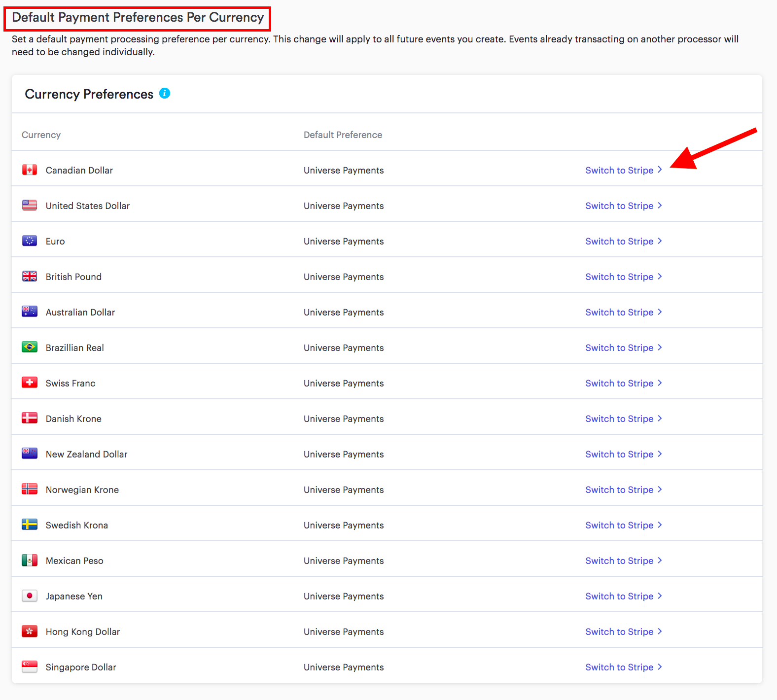777x700 pixels.
Task: Click the European Union flag icon
Action: coord(30,241)
